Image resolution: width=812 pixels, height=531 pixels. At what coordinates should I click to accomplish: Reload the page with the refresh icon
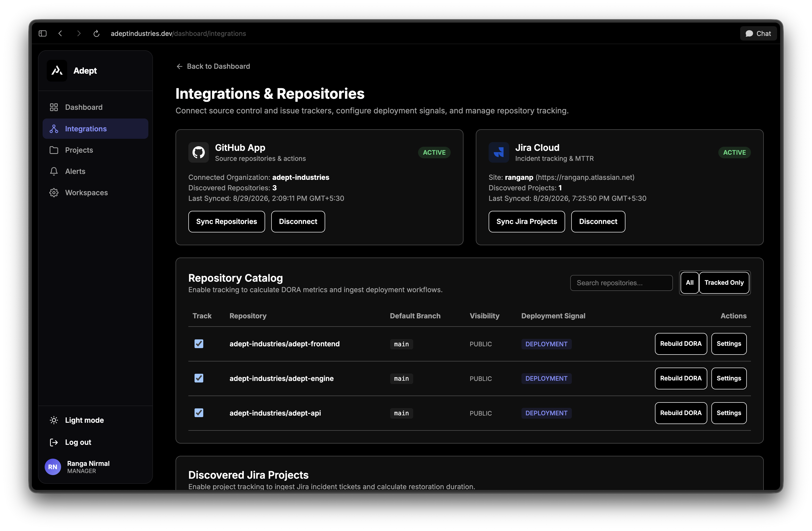click(96, 33)
